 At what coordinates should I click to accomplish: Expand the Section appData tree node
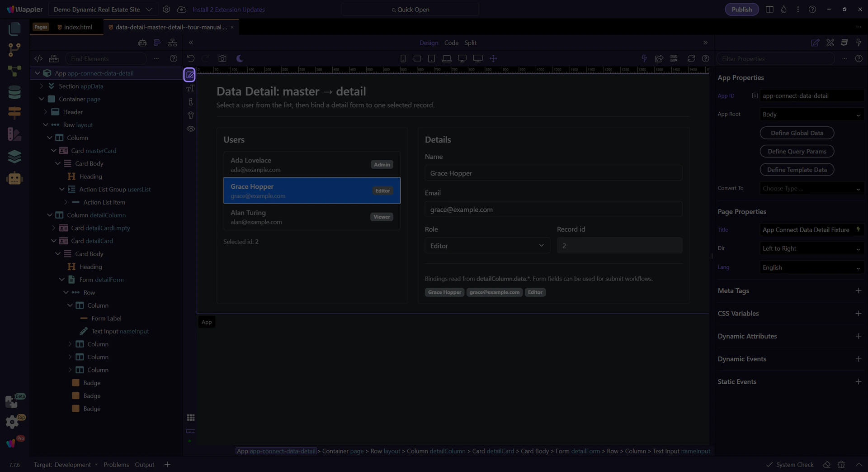[x=42, y=86]
